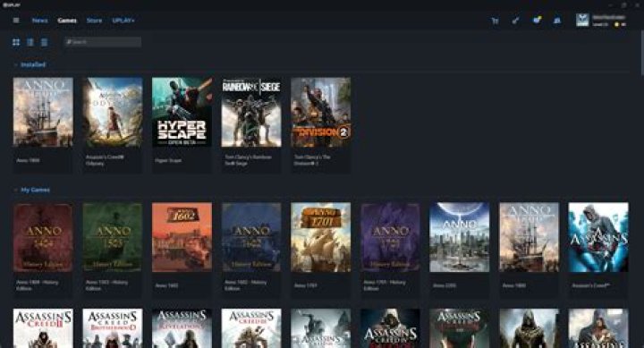Open the hamburger main menu
The image size is (644, 348).
tap(16, 21)
